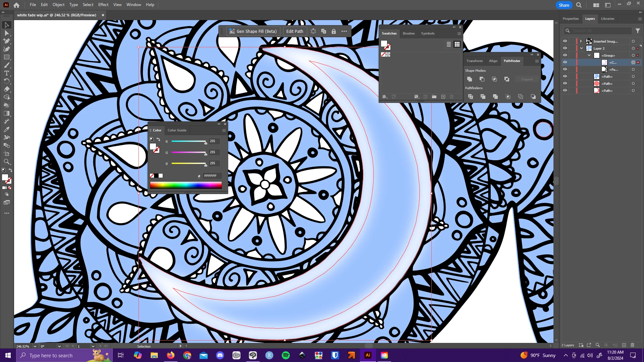Viewport: 644px width, 362px height.
Task: Select the Direct Selection tool
Action: (x=6, y=33)
